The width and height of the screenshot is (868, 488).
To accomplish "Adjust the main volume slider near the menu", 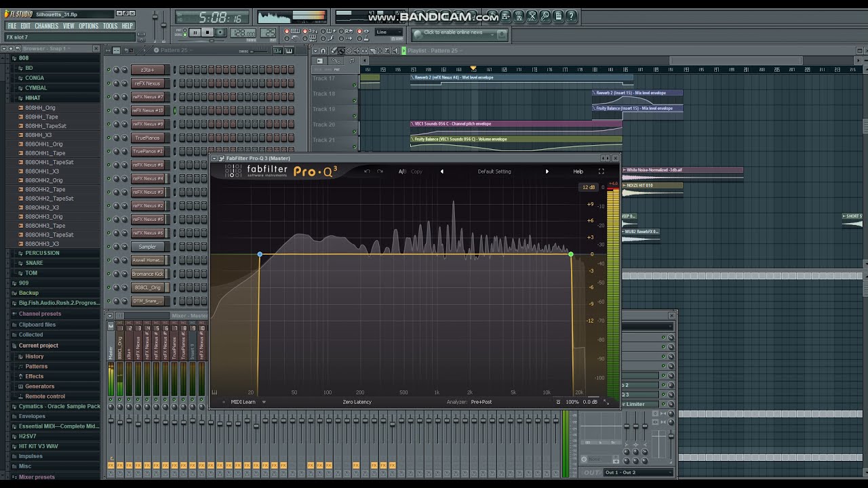I will click(x=155, y=17).
